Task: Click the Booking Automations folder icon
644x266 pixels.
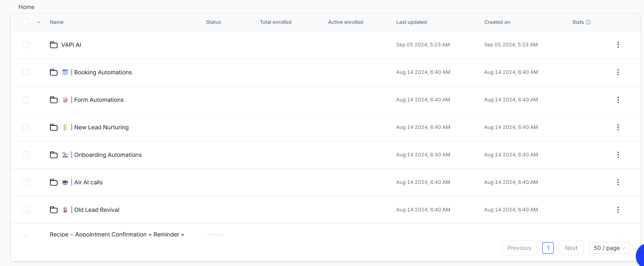Action: 54,72
